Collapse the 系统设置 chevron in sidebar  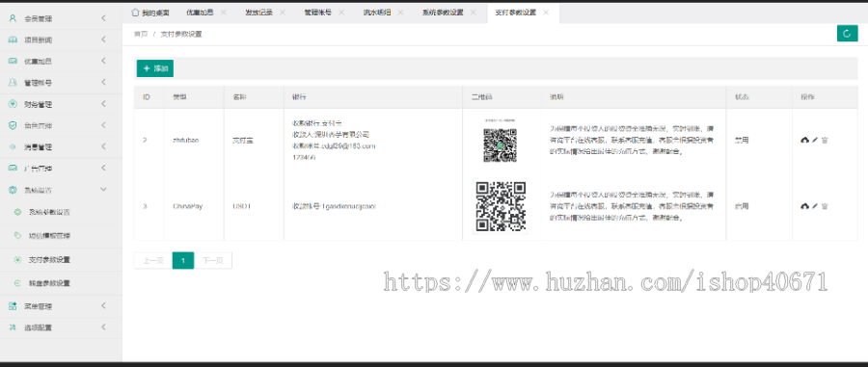coord(103,190)
